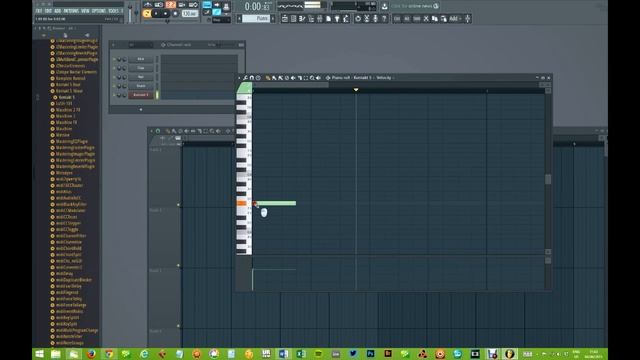Open the EDIT menu
This screenshot has width=640, height=360.
pyautogui.click(x=48, y=11)
